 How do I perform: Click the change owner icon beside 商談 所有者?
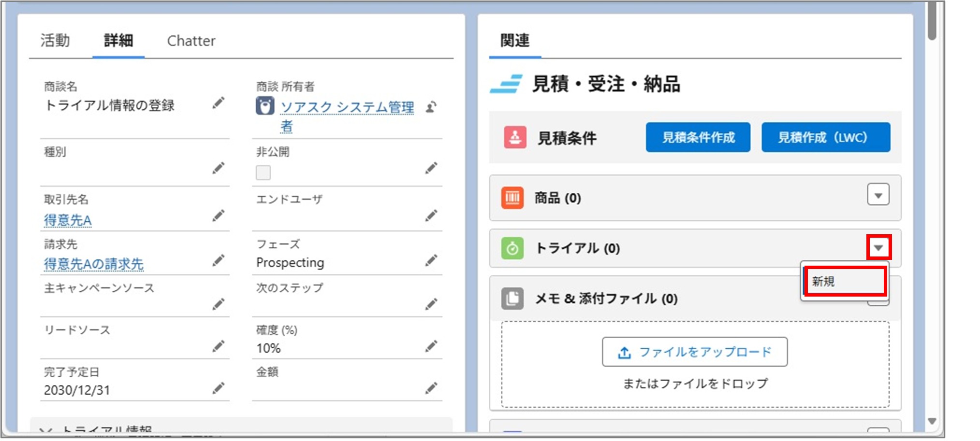pos(432,107)
